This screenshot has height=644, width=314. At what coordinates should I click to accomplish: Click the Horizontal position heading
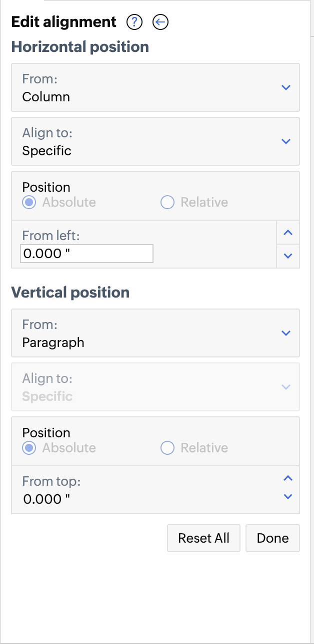80,47
